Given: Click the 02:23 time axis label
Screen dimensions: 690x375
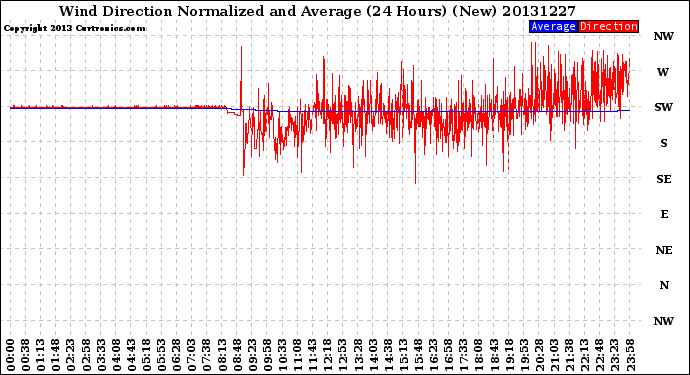Looking at the screenshot, I should coord(71,355).
